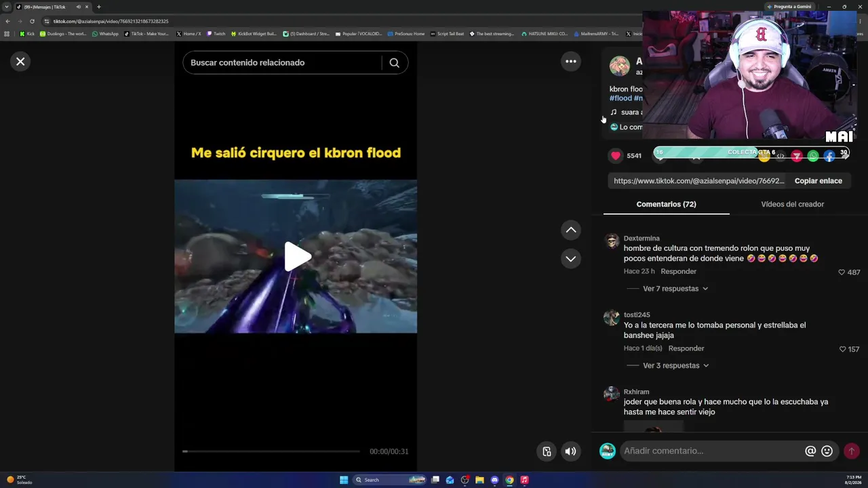868x488 pixels.
Task: Open the HATSUNE MIKU bookmark
Action: coord(545,34)
